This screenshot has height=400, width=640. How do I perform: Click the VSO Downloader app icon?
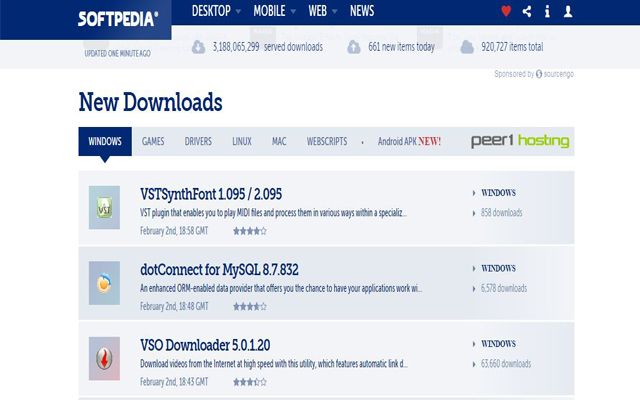pyautogui.click(x=104, y=358)
